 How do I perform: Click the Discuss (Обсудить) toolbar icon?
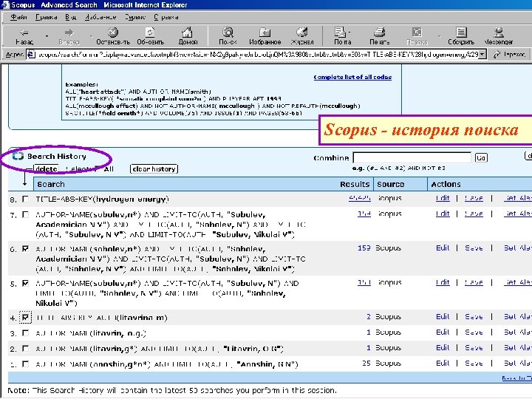(x=461, y=33)
